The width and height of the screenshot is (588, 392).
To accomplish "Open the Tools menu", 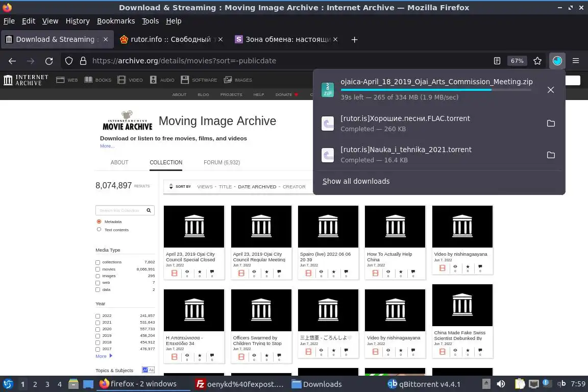I will tap(151, 21).
